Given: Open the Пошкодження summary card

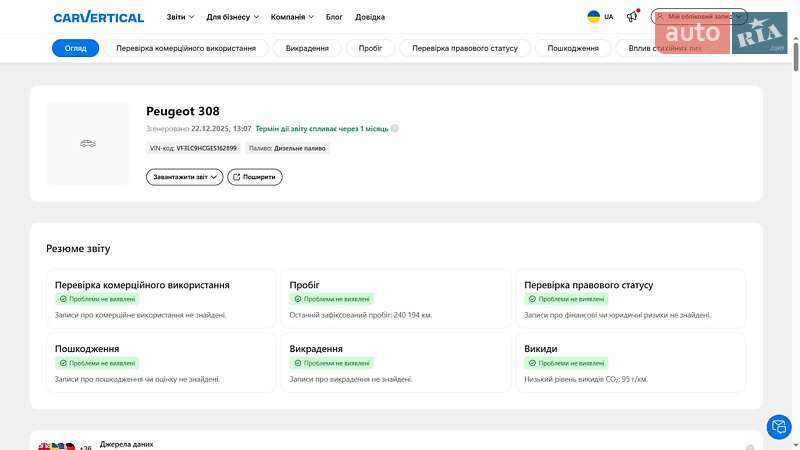Looking at the screenshot, I should [161, 363].
